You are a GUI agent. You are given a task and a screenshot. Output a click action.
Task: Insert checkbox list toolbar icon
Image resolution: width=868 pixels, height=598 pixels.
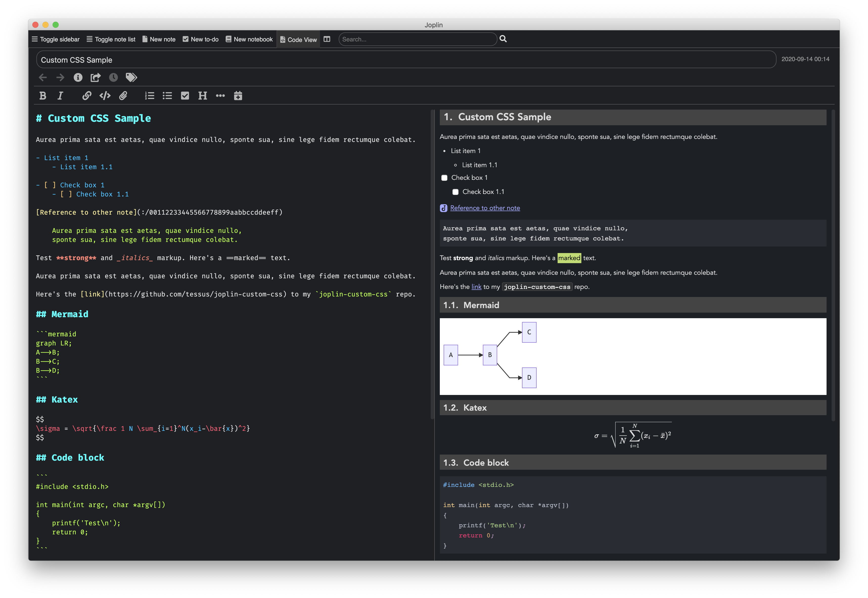pyautogui.click(x=185, y=96)
